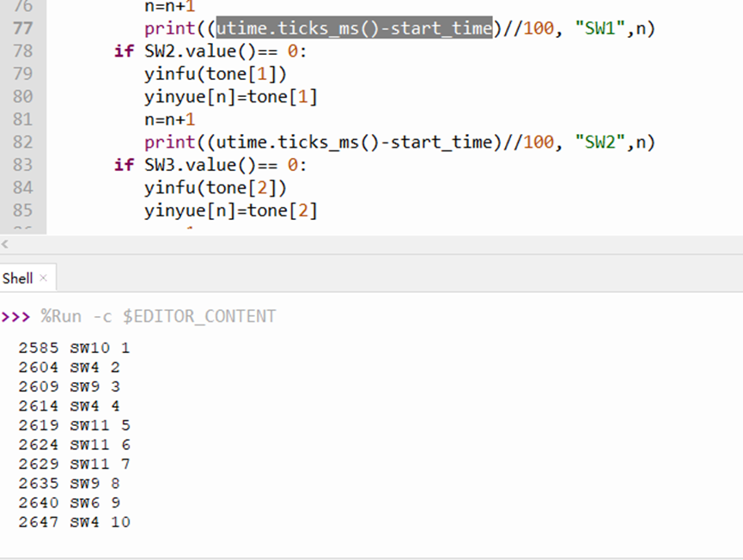Click the editor horizontal scrollbar left arrow

5,244
